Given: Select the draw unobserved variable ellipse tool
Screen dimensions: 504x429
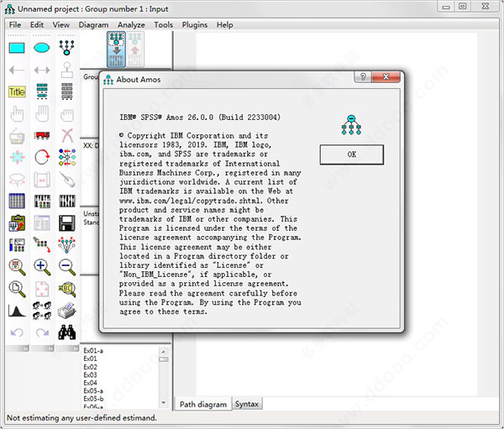Looking at the screenshot, I should coord(42,48).
